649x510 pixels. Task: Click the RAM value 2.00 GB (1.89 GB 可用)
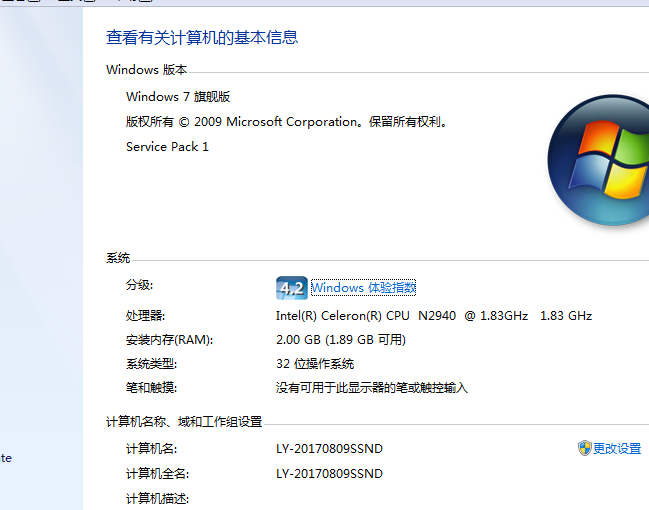[x=341, y=340]
